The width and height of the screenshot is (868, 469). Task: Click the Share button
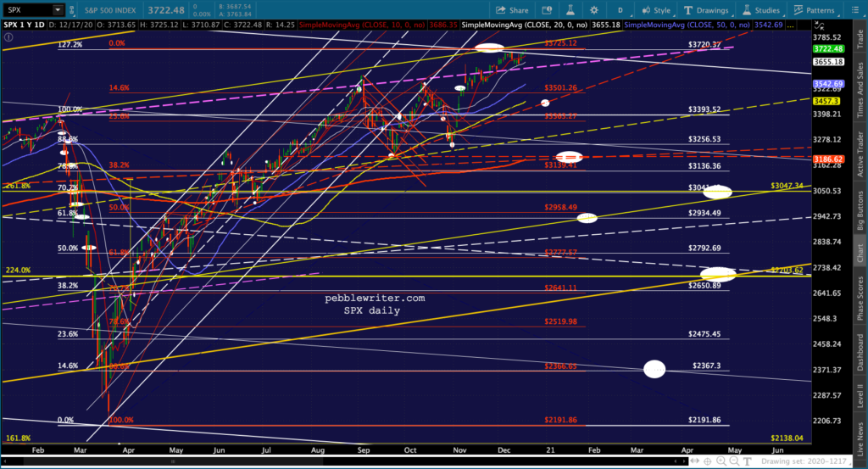click(x=512, y=10)
